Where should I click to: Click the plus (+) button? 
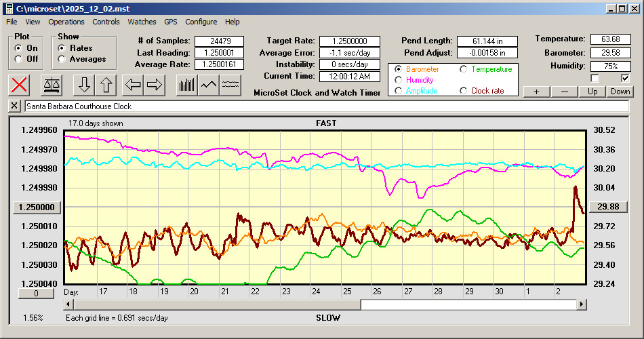536,92
